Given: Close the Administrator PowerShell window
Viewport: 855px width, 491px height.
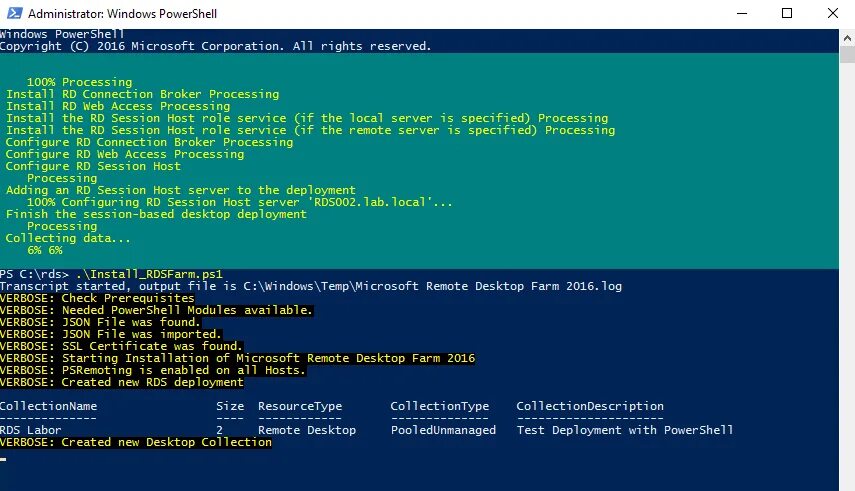Looking at the screenshot, I should tap(833, 13).
